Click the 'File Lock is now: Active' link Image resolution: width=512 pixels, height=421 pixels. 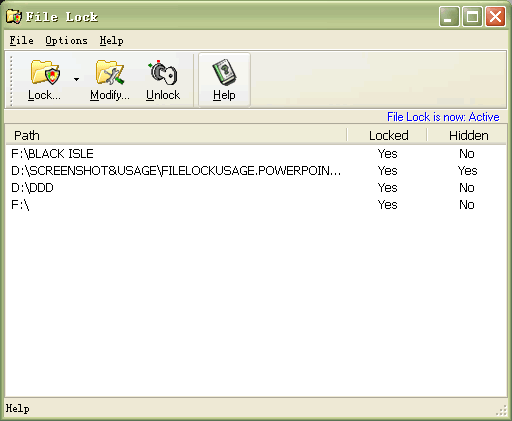[443, 117]
